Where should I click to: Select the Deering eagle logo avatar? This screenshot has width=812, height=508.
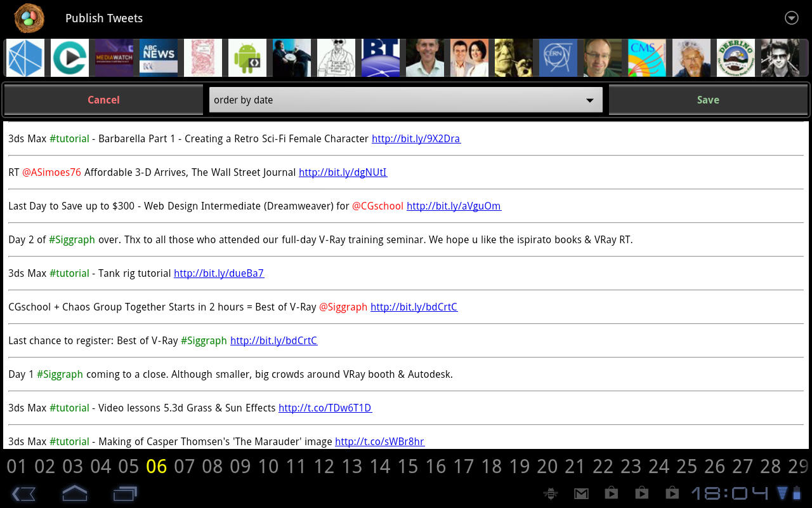point(736,58)
